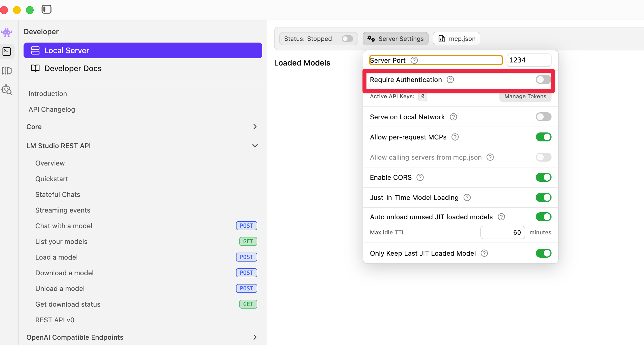The image size is (644, 345).
Task: Click the Active API Keys count badge
Action: coord(423,96)
